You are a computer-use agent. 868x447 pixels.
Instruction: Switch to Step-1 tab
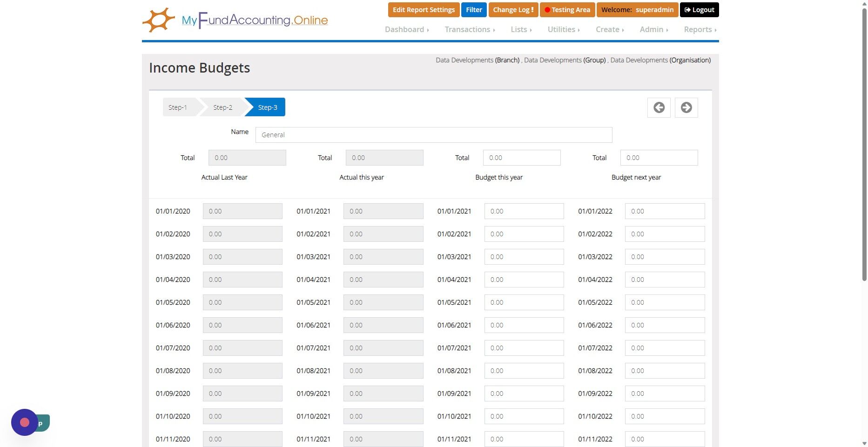click(178, 107)
